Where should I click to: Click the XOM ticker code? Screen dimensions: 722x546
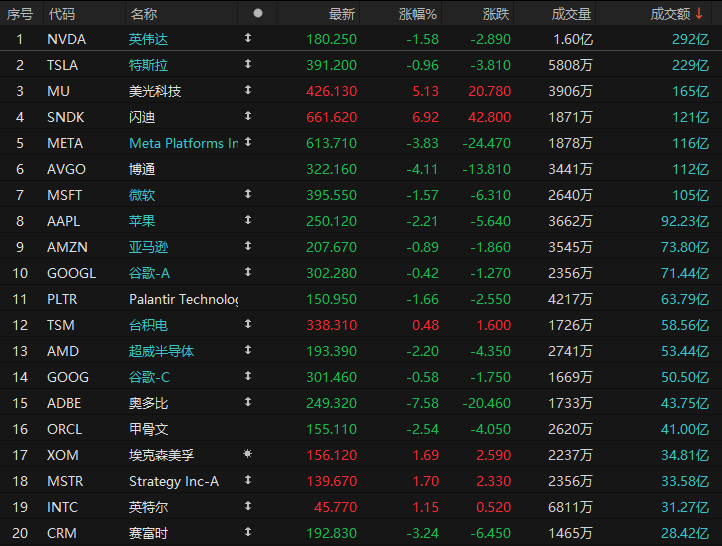[x=63, y=455]
